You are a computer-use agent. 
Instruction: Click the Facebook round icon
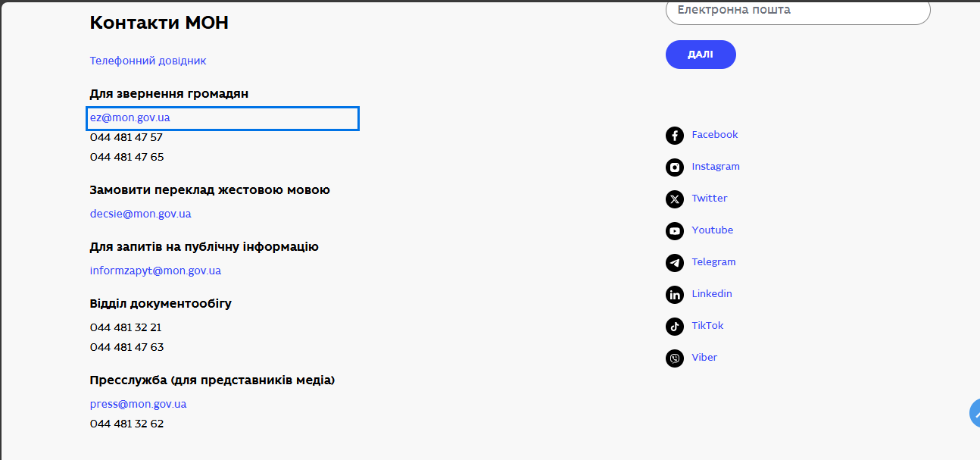click(674, 136)
